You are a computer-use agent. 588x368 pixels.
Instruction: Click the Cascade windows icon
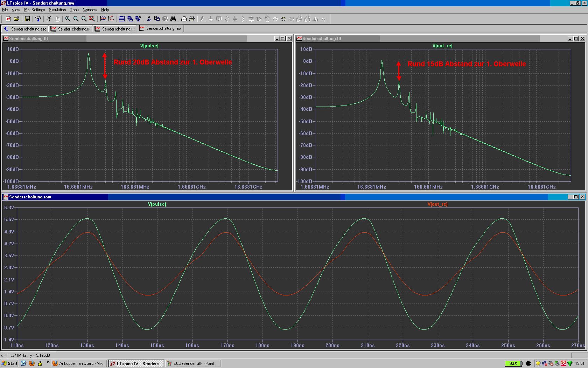point(130,19)
